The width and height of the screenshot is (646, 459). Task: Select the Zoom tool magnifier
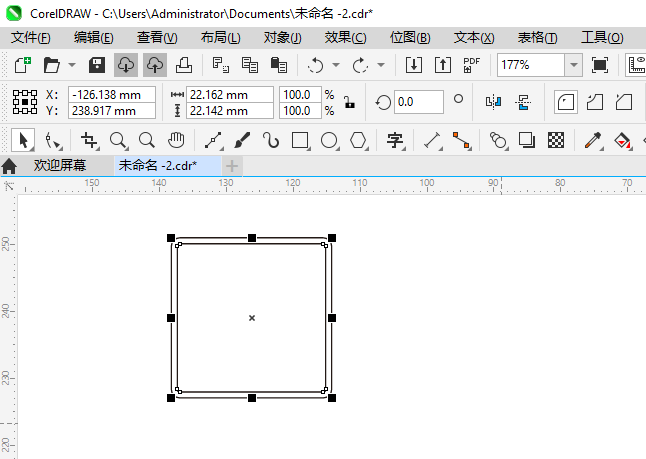pos(119,141)
